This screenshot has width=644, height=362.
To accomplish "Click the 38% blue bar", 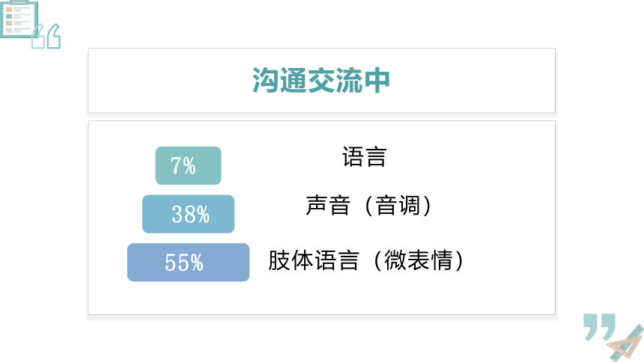I will click(188, 214).
